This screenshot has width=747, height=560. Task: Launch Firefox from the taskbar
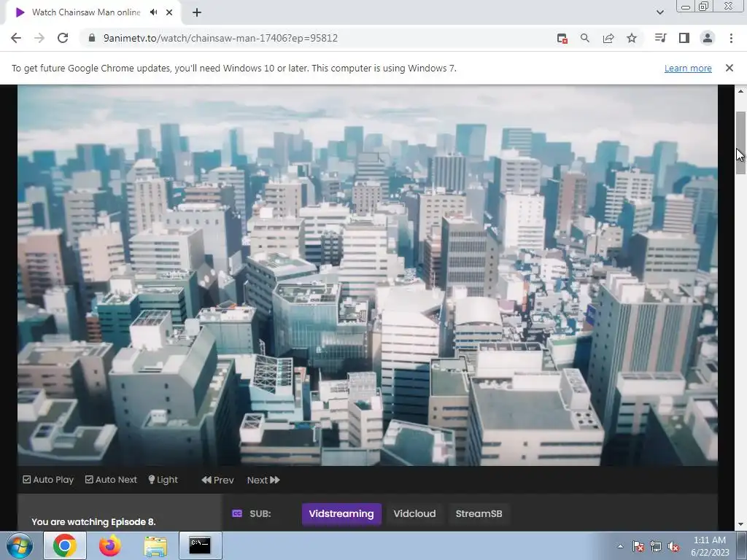[x=110, y=545]
